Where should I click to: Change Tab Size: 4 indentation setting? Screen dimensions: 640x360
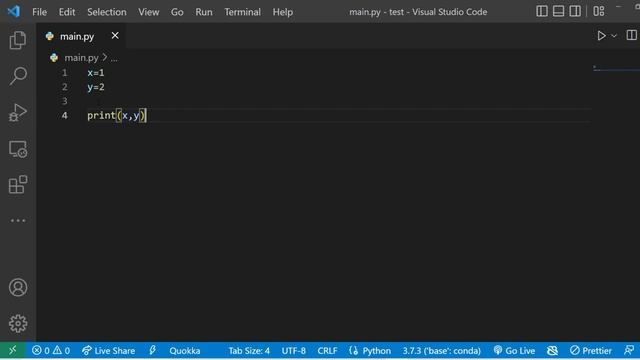click(x=249, y=350)
